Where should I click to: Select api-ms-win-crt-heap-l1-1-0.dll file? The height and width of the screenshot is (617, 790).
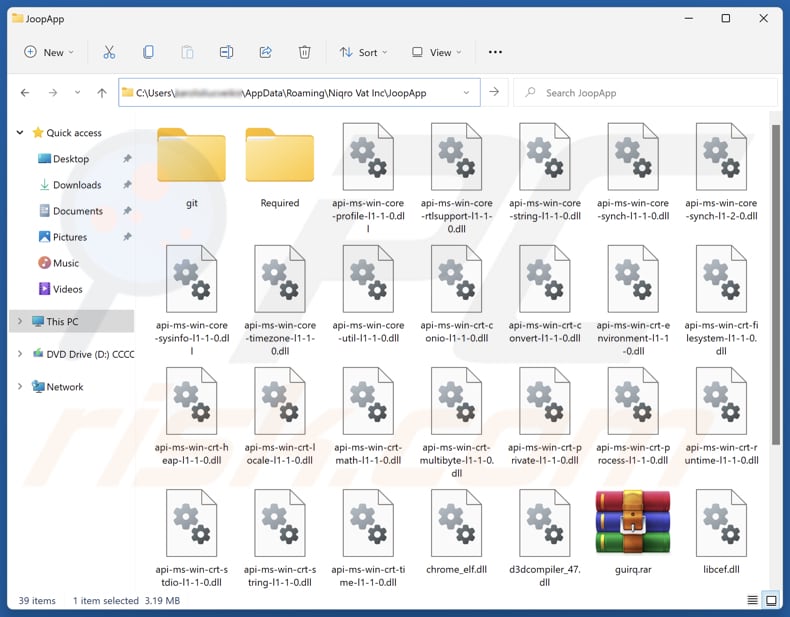pyautogui.click(x=191, y=417)
